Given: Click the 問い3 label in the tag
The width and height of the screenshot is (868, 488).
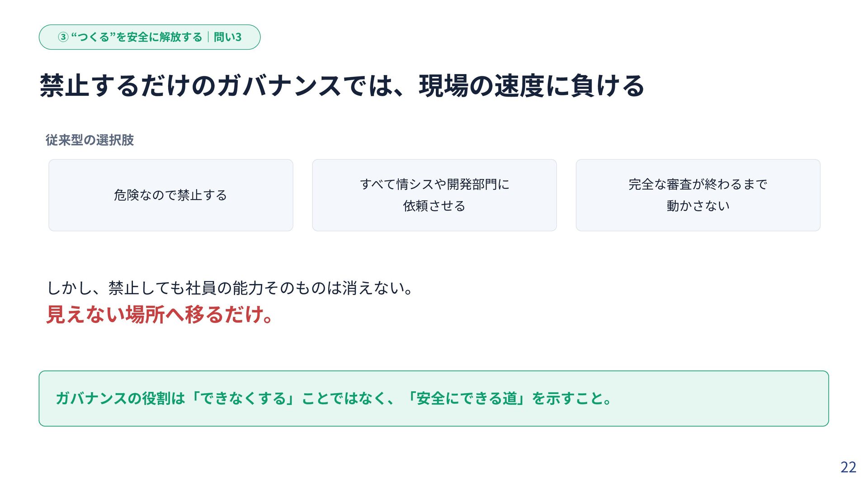Looking at the screenshot, I should tap(227, 37).
